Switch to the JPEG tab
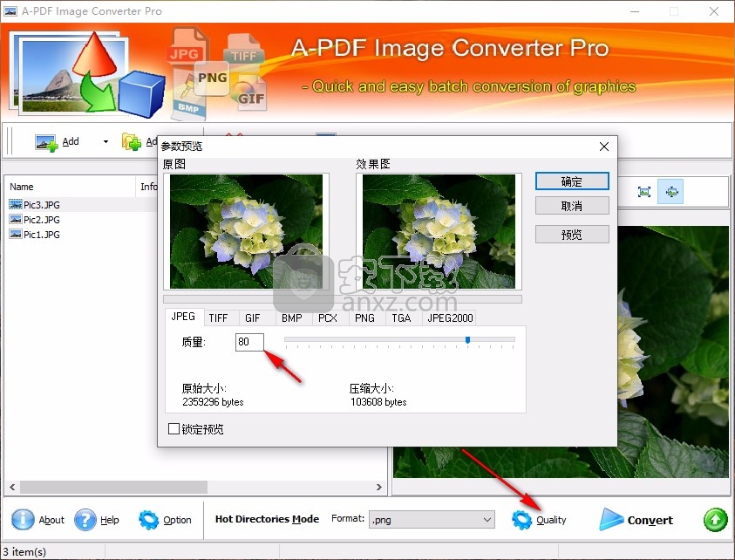 (183, 317)
